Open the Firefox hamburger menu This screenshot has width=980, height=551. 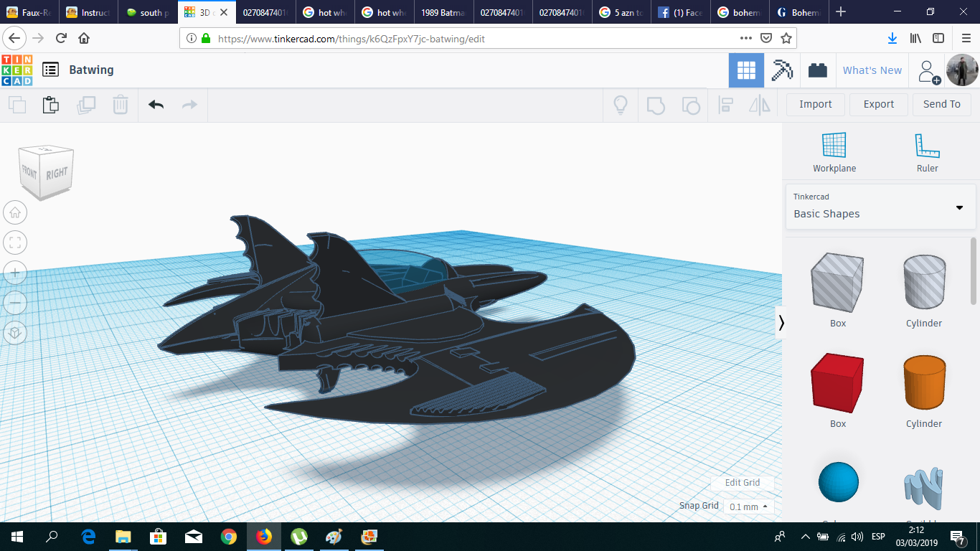966,39
